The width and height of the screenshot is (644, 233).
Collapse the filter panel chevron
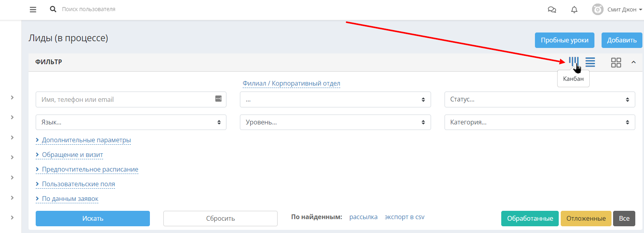coord(633,62)
